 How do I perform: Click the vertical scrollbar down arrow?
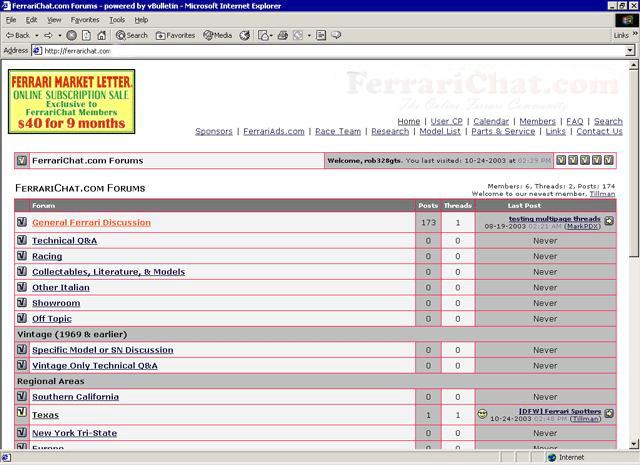click(x=633, y=445)
